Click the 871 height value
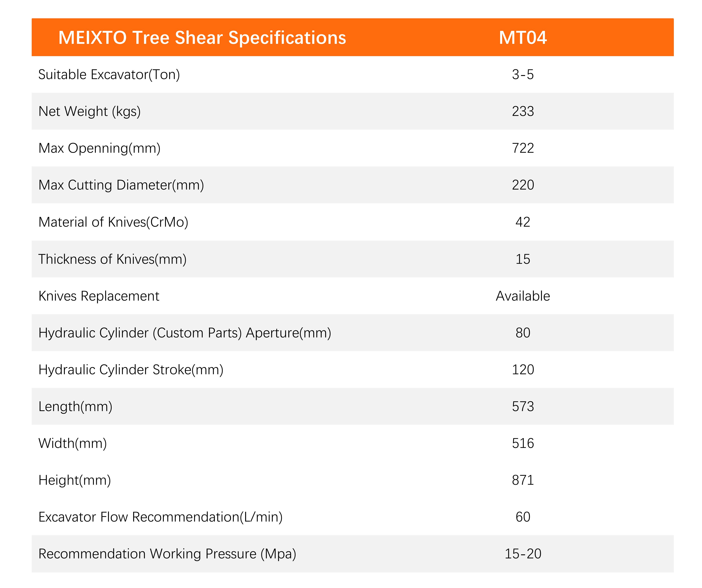This screenshot has height=588, width=702. [522, 480]
